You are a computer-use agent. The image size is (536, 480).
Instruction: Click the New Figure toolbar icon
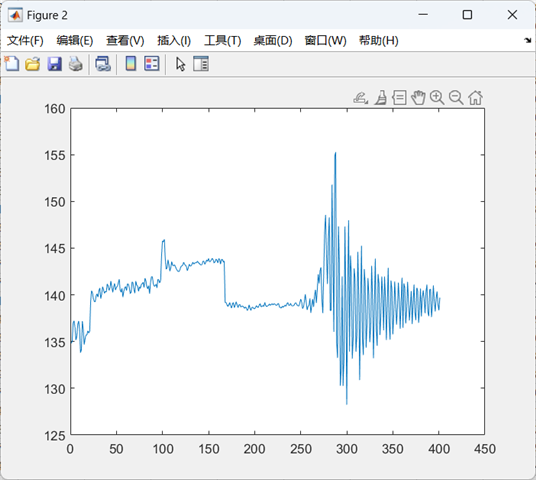pos(12,64)
